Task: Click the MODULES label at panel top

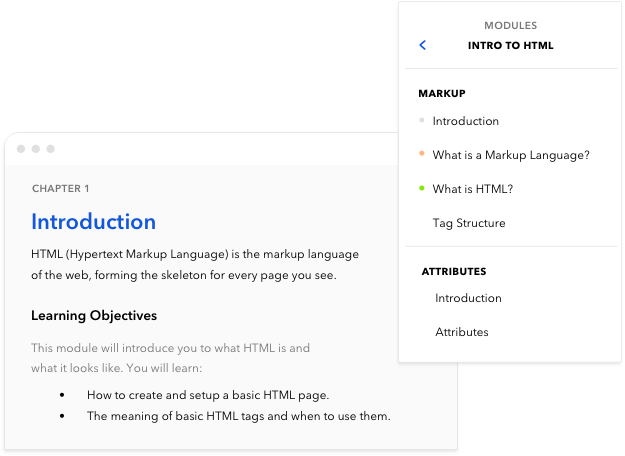Action: (511, 26)
